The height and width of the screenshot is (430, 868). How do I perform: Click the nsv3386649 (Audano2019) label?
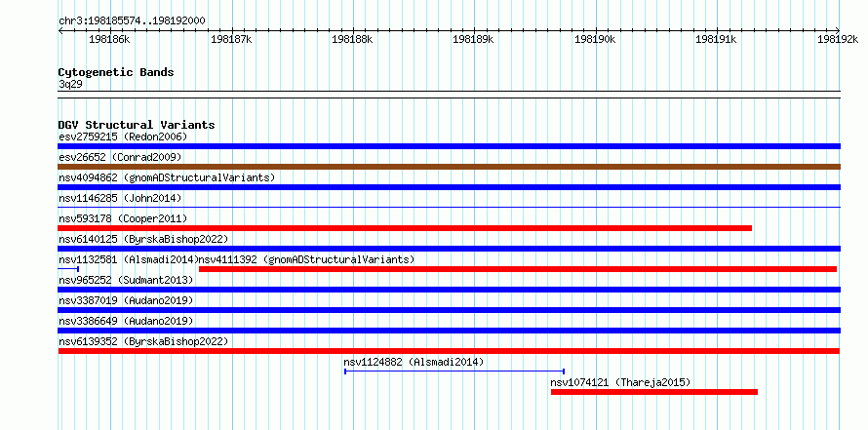coord(126,321)
